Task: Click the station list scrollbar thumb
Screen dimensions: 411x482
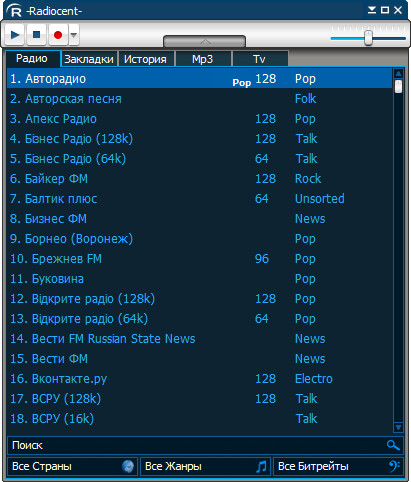Action: (x=398, y=86)
